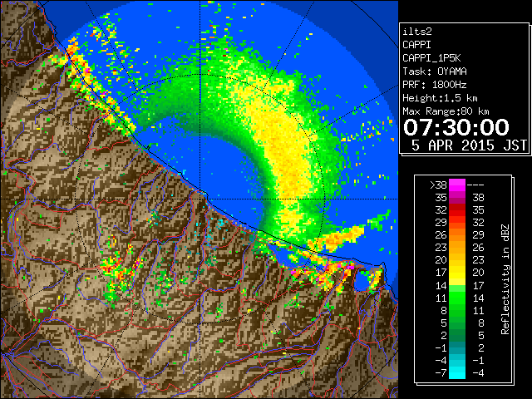Select the '5 APR 2015 JST' date

point(469,145)
